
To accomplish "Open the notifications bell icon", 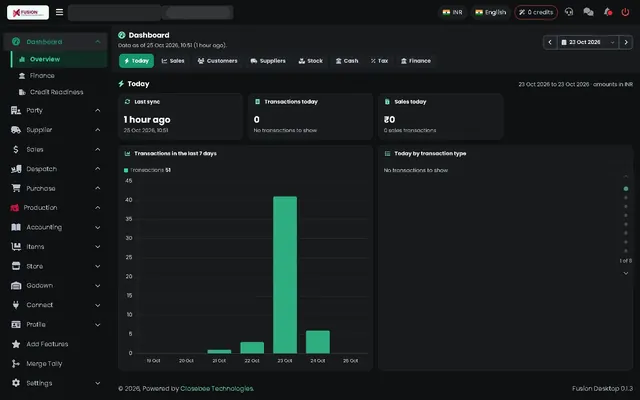I will [607, 12].
